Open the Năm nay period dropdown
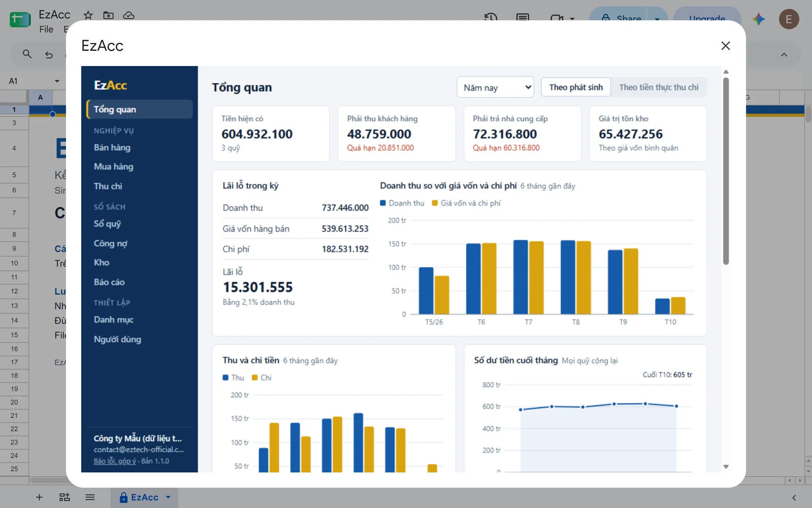Image resolution: width=812 pixels, height=508 pixels. pyautogui.click(x=495, y=87)
